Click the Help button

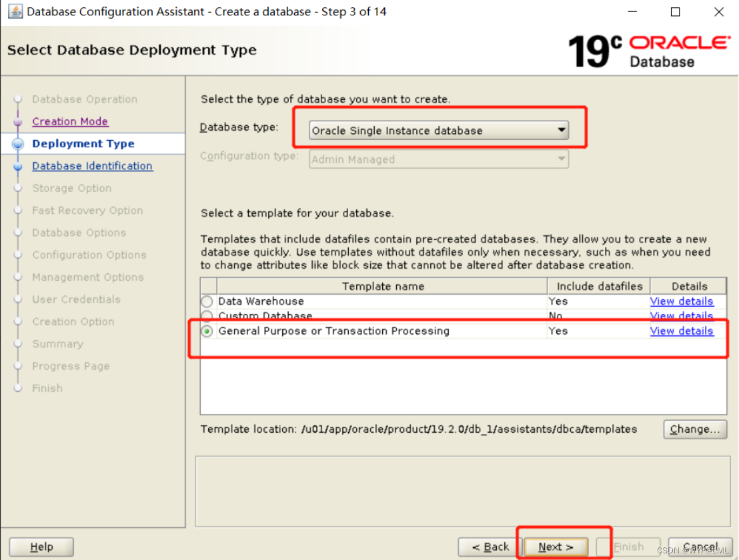pos(41,547)
